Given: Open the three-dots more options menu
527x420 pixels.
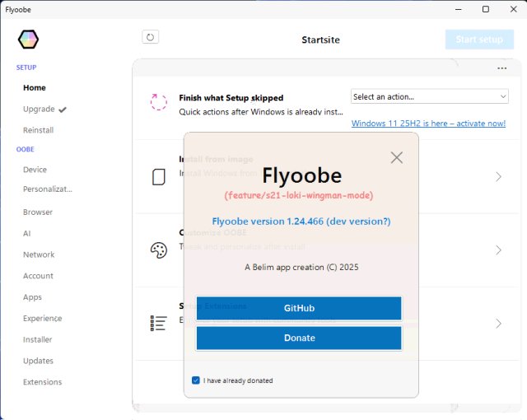Looking at the screenshot, I should click(501, 68).
